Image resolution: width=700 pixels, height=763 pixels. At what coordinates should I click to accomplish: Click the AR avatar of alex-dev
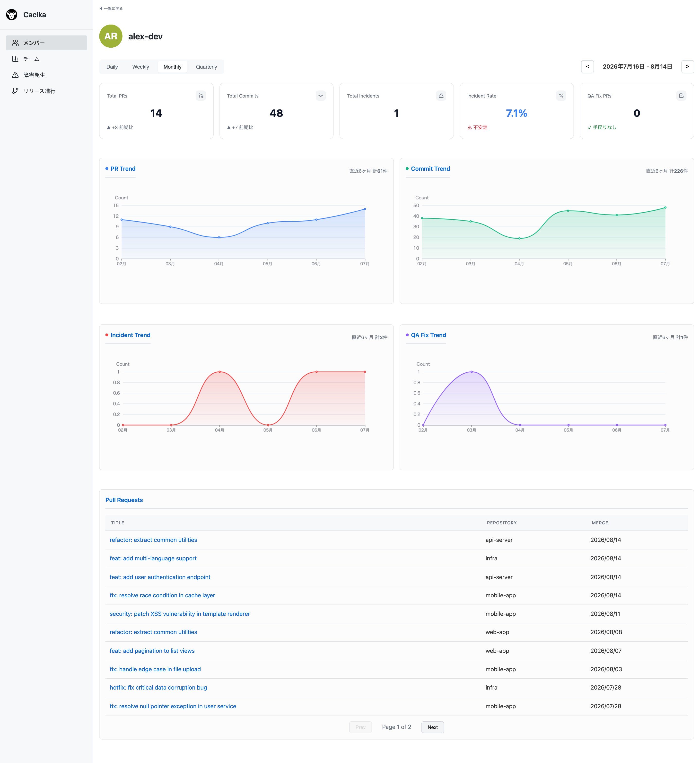pos(111,36)
